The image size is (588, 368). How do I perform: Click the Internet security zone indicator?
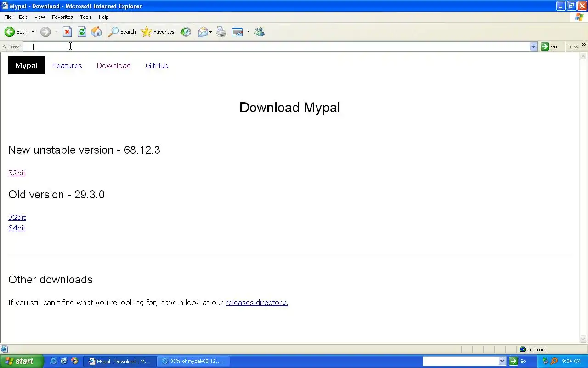tap(533, 350)
